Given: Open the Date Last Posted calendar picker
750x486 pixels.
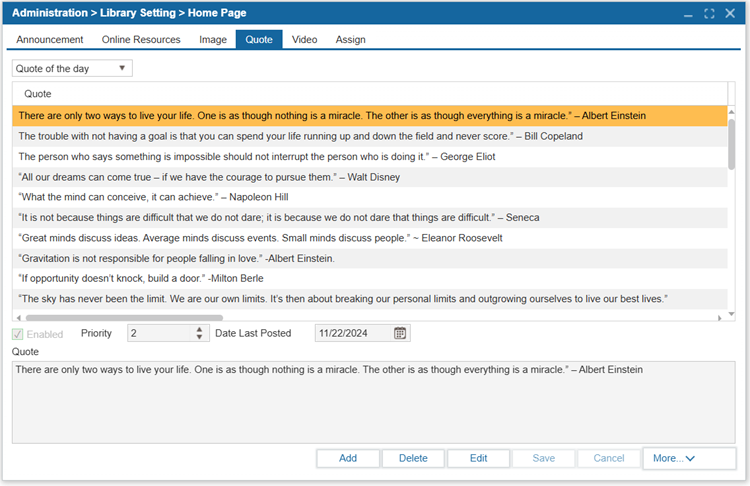Looking at the screenshot, I should tap(400, 333).
